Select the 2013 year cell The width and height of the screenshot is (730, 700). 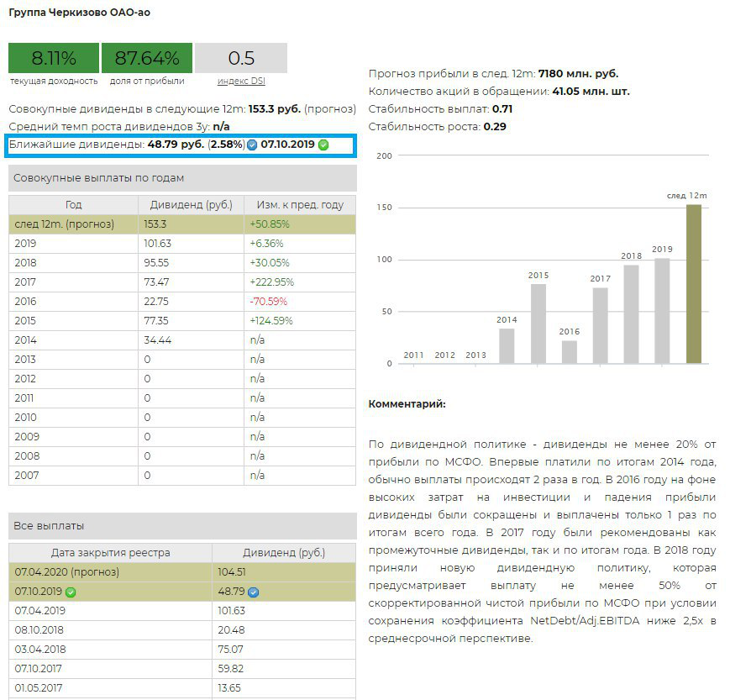73,360
